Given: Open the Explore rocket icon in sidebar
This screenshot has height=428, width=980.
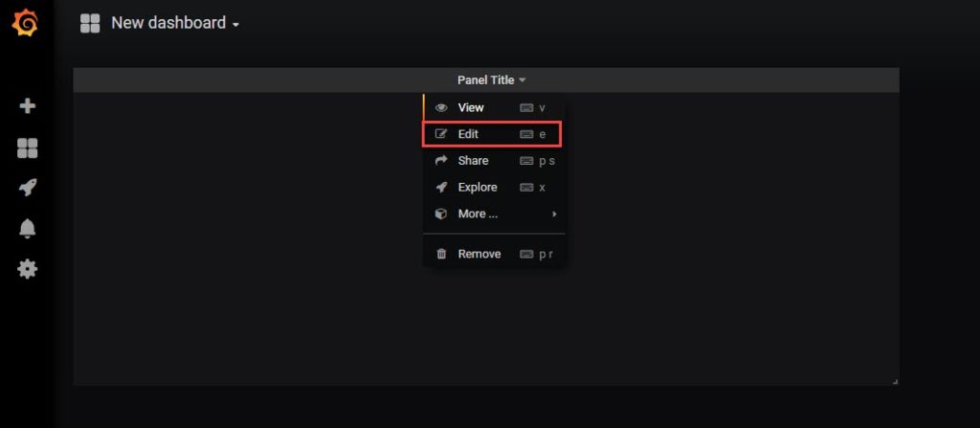Looking at the screenshot, I should pyautogui.click(x=28, y=188).
